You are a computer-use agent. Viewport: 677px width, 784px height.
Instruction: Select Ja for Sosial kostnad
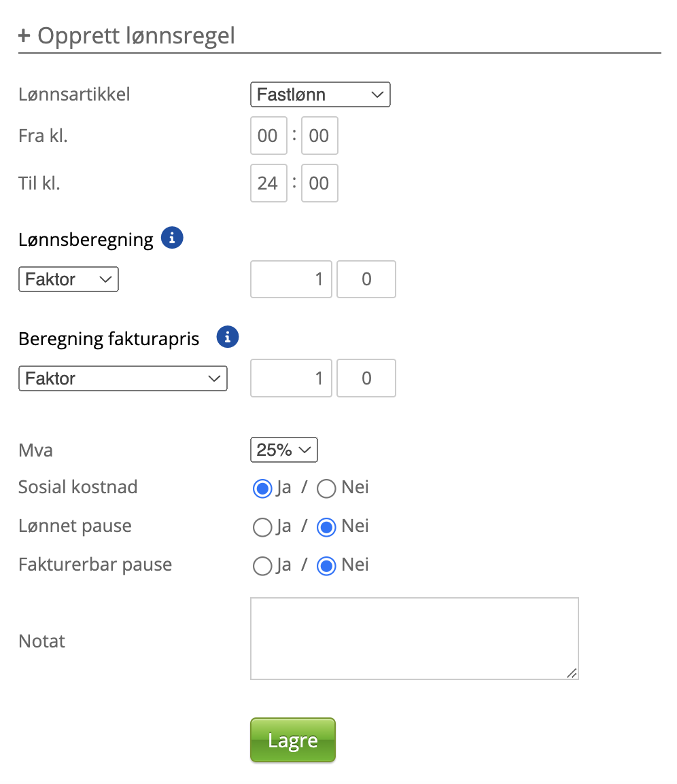(262, 488)
